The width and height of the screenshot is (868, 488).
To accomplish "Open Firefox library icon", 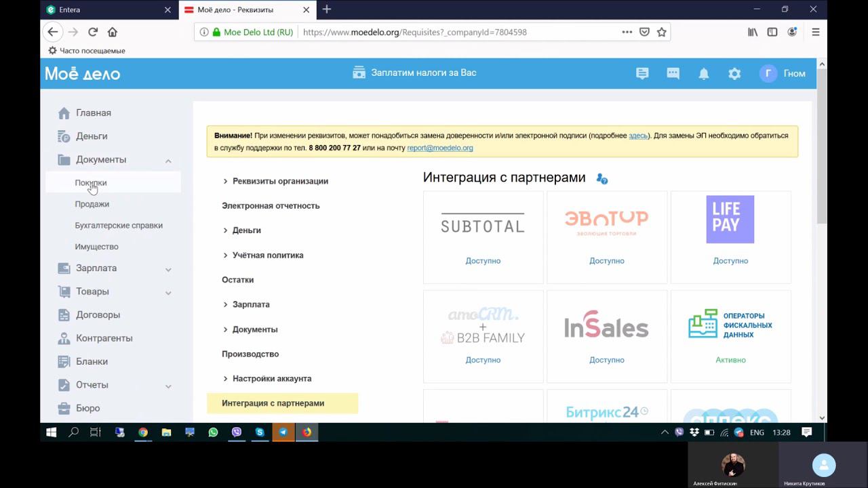I will pyautogui.click(x=753, y=32).
